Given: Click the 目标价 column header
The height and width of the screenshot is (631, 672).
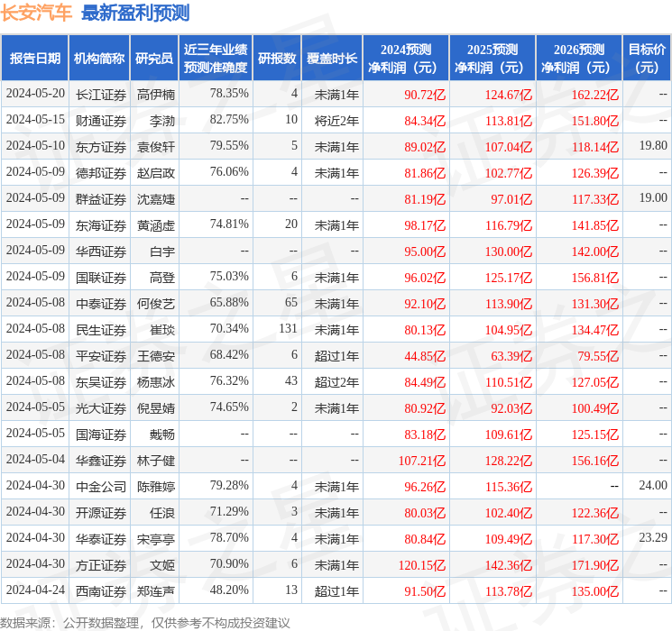Looking at the screenshot, I should [x=647, y=58].
